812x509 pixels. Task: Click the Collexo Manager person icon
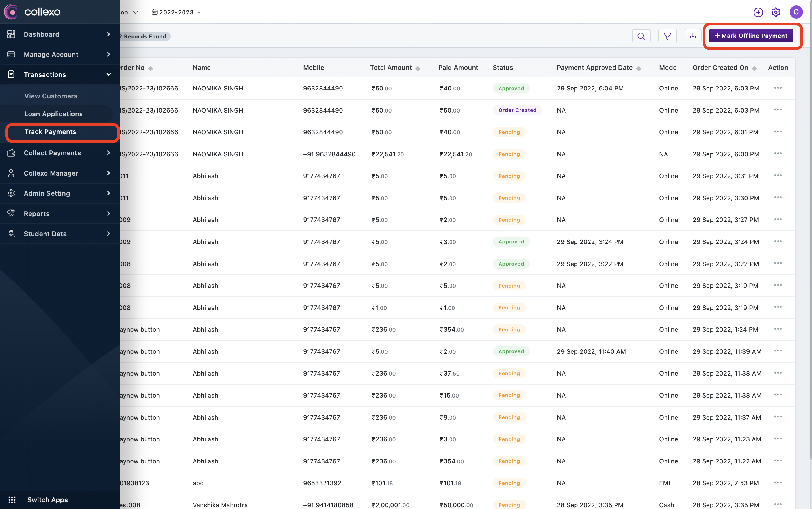[11, 173]
